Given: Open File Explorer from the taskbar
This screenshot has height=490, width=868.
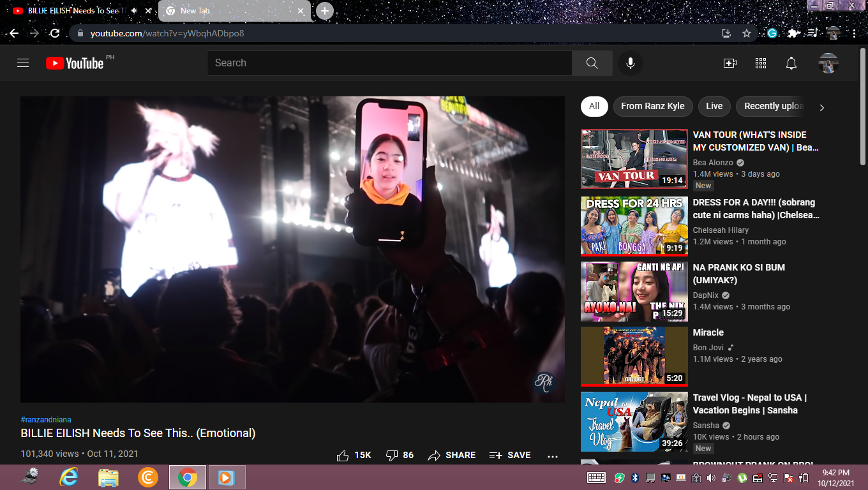Looking at the screenshot, I should (108, 477).
